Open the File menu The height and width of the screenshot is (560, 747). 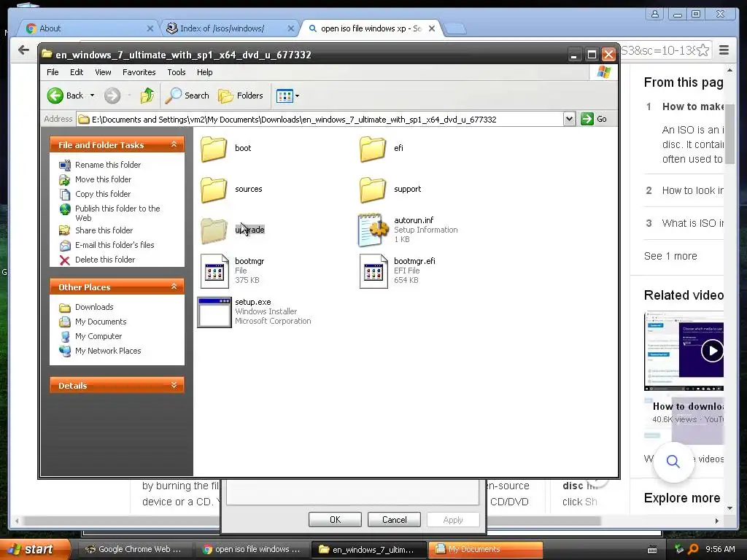(53, 72)
